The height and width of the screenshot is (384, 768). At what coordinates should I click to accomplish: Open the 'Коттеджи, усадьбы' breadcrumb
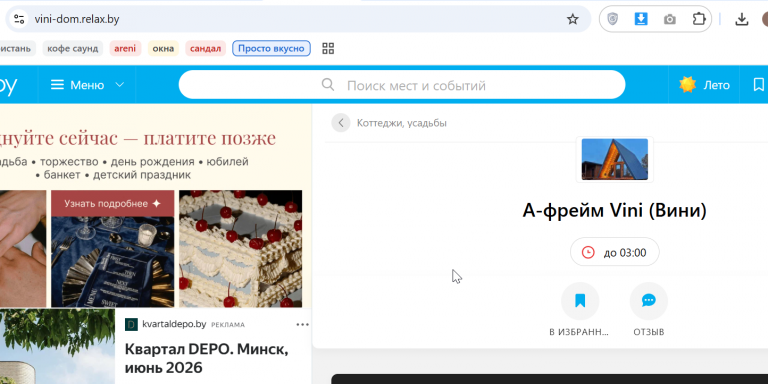tap(402, 123)
